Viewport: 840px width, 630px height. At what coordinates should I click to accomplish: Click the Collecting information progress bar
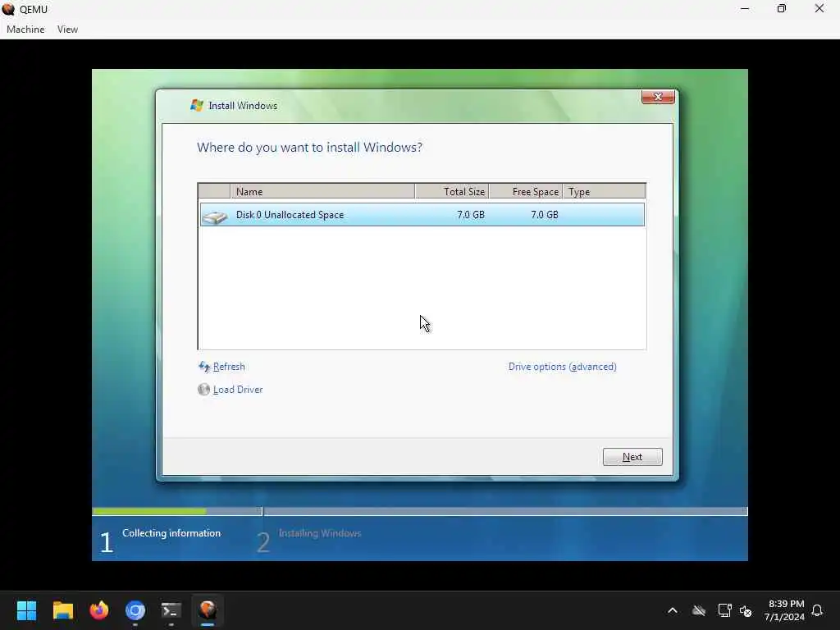tap(177, 512)
